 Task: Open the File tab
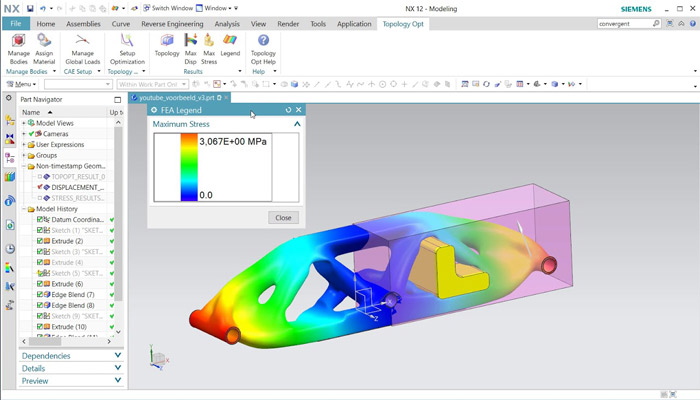tap(16, 24)
